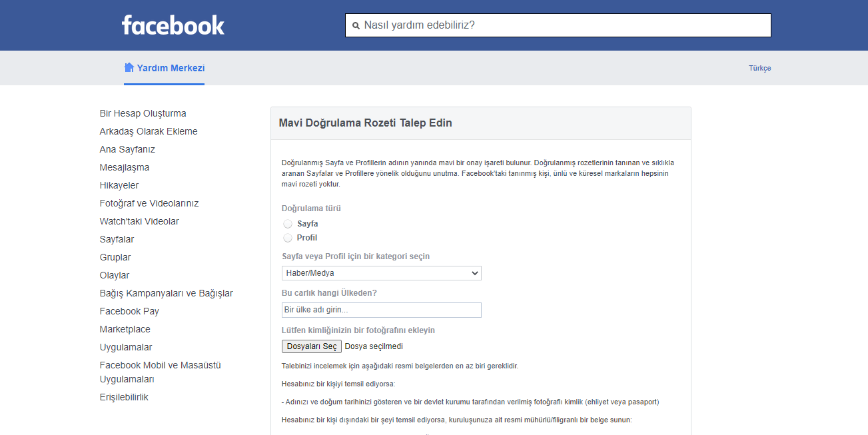Screen dimensions: 868x435
Task: Select the Profil radio button
Action: [x=286, y=237]
